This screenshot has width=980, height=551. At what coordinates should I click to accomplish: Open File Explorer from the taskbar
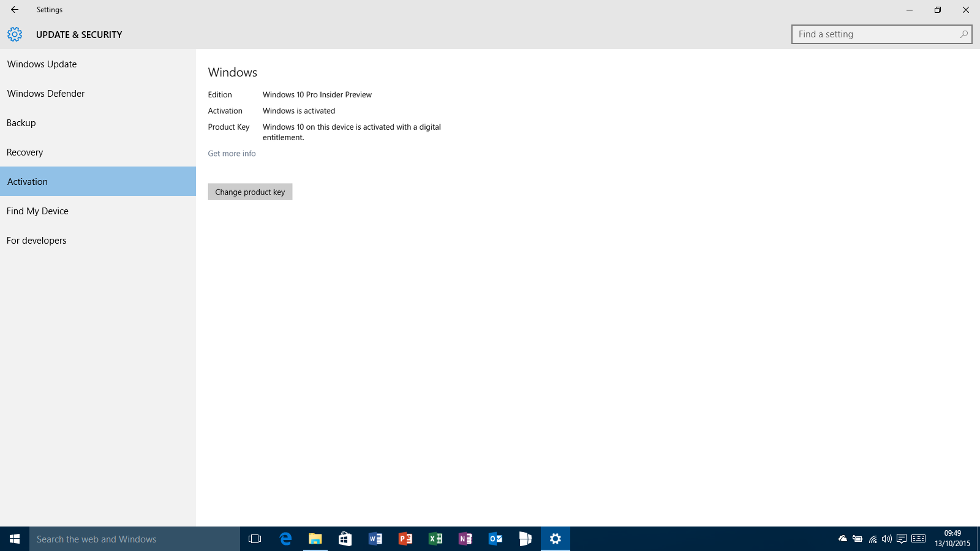coord(315,539)
